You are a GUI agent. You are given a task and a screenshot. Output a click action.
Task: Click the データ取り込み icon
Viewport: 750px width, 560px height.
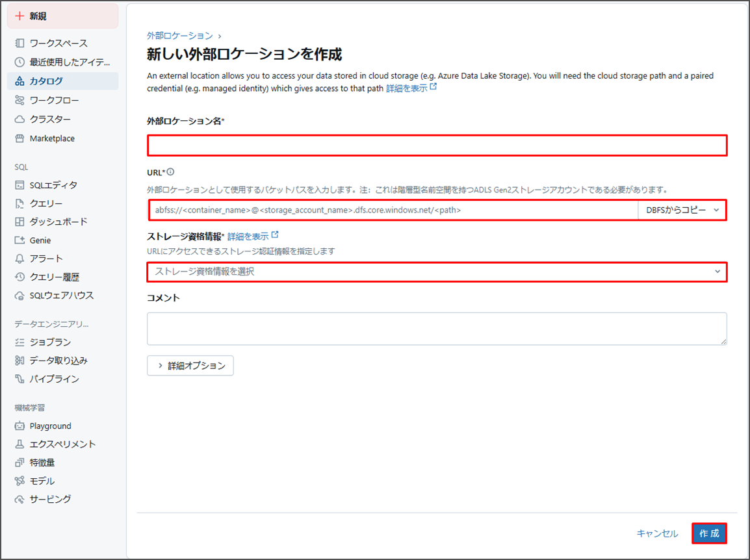coord(19,360)
